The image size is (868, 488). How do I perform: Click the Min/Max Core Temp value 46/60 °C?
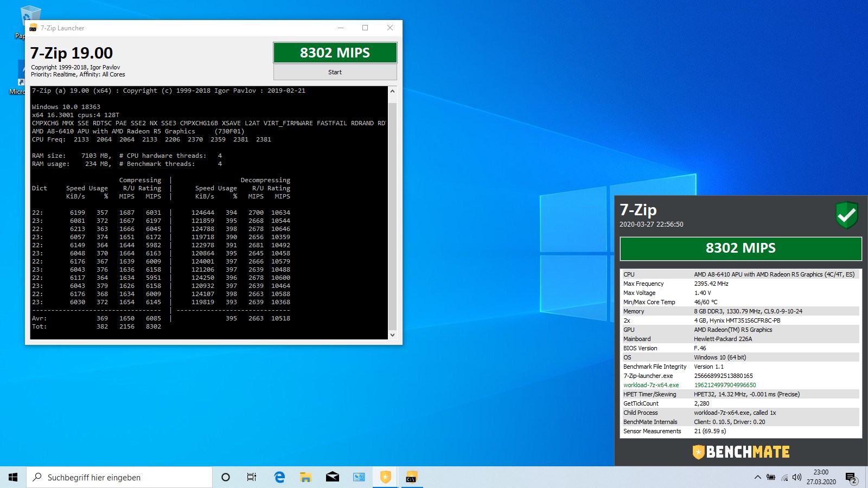[706, 302]
